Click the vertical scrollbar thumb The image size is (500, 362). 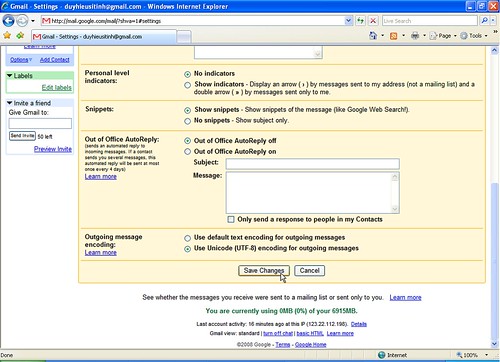tap(495, 260)
